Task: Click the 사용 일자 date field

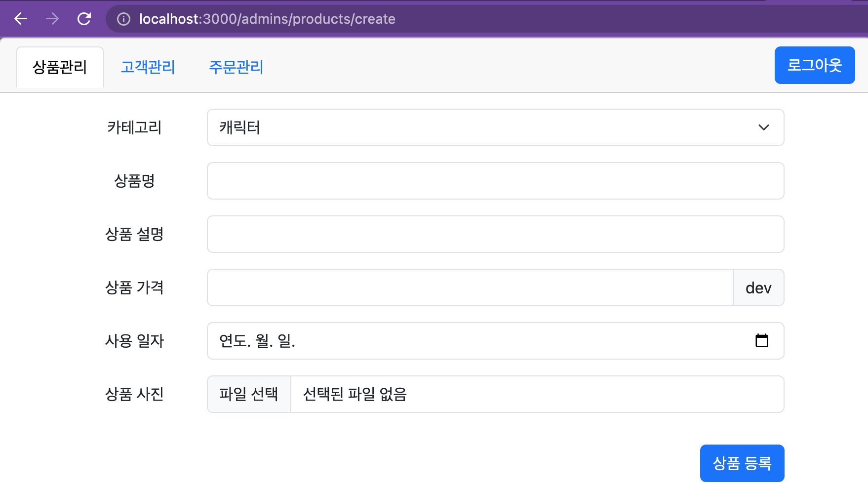Action: click(496, 341)
